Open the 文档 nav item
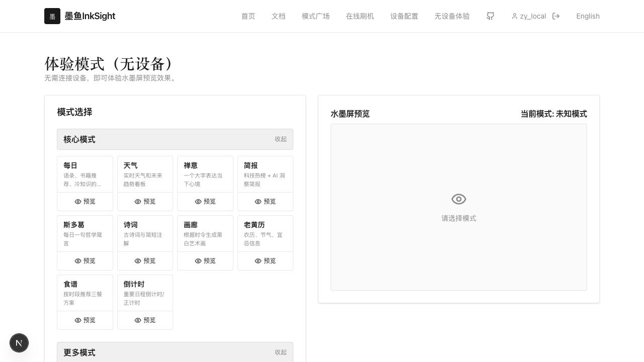This screenshot has width=644, height=362. [x=278, y=16]
